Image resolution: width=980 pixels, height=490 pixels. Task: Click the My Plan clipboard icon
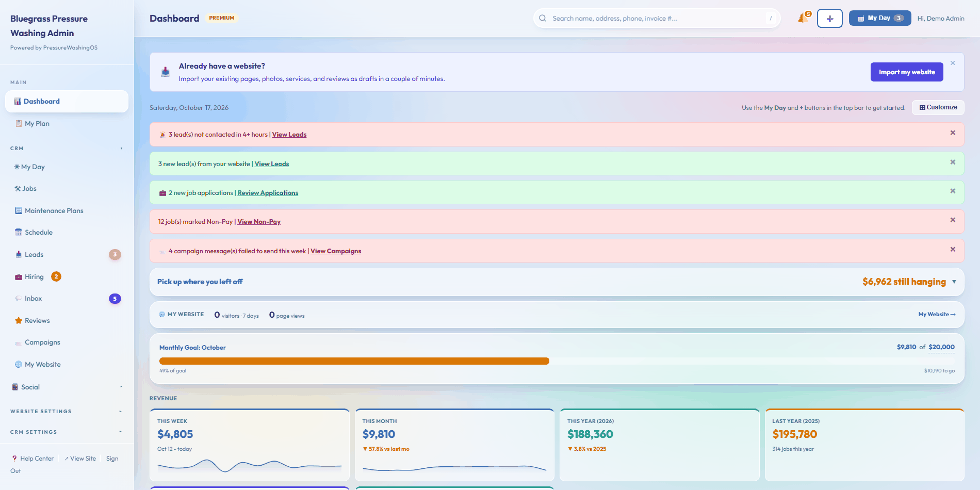click(x=19, y=123)
